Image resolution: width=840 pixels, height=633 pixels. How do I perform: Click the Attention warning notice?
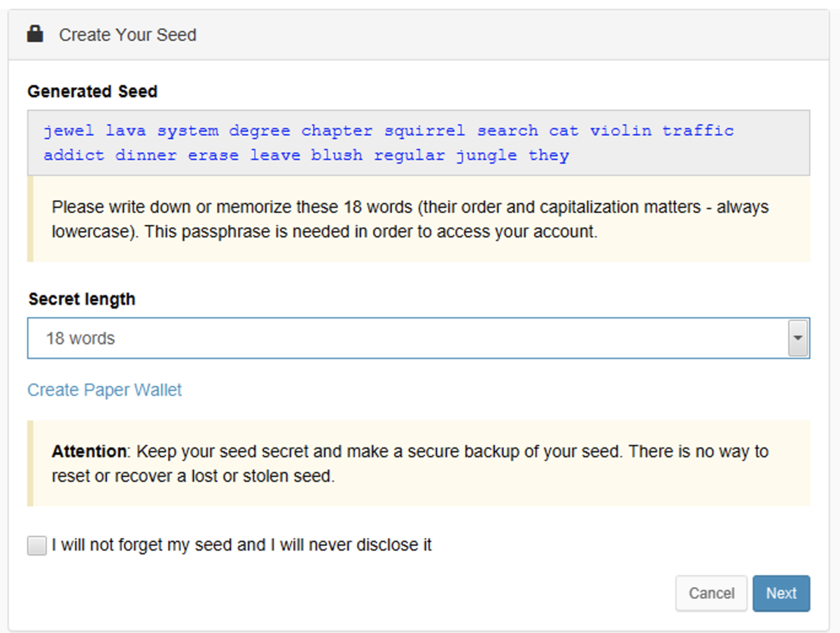(420, 463)
